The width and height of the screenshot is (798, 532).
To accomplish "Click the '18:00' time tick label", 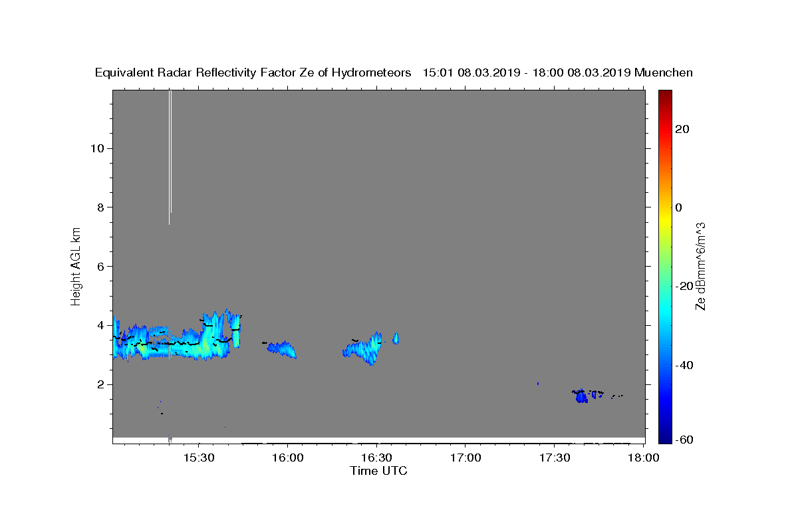I will (x=644, y=458).
